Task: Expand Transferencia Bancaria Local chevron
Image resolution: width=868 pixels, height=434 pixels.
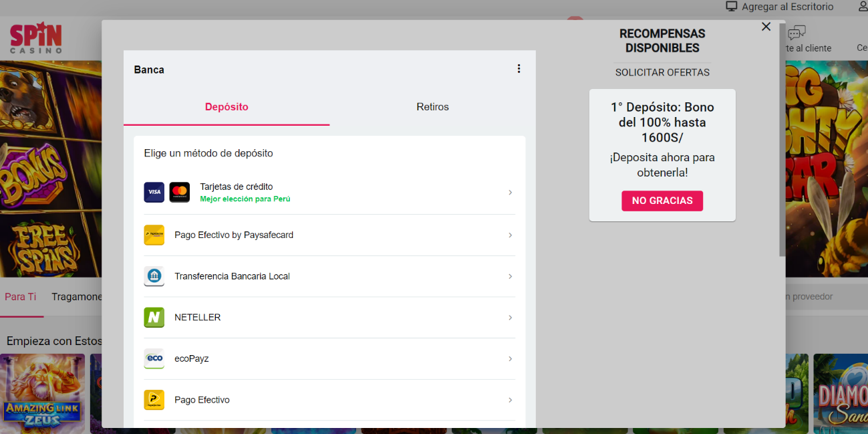Action: 511,276
